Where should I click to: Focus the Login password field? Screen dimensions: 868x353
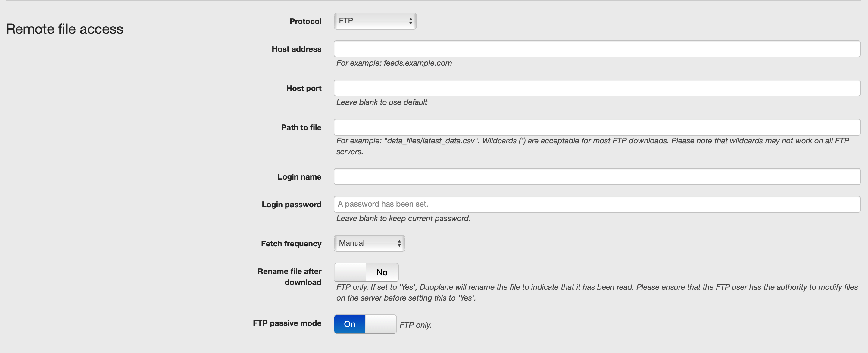pyautogui.click(x=597, y=204)
